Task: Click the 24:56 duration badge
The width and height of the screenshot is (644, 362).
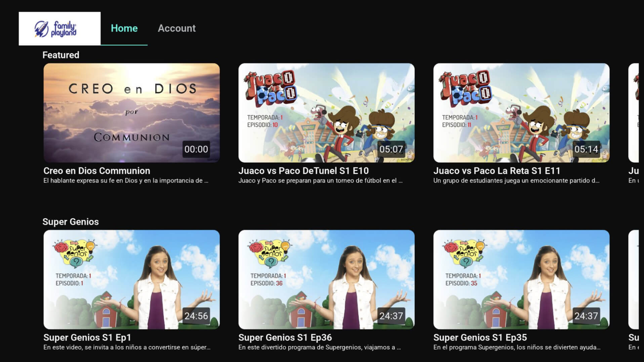Action: [x=196, y=316]
